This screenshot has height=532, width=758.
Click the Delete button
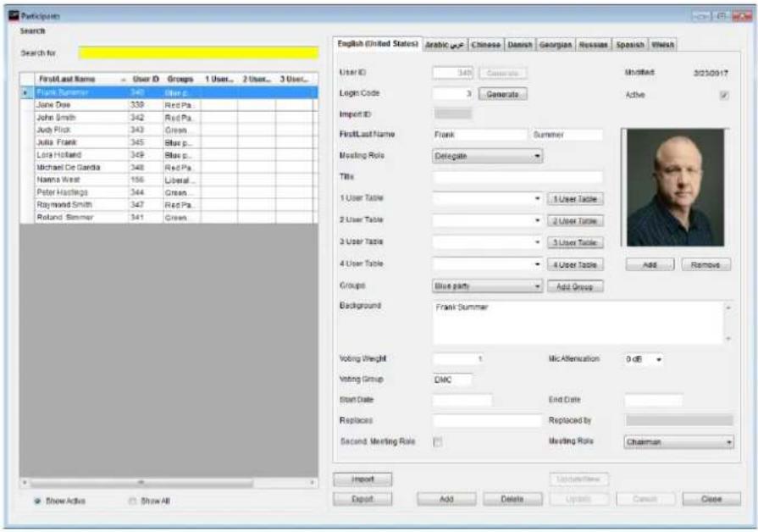[512, 499]
